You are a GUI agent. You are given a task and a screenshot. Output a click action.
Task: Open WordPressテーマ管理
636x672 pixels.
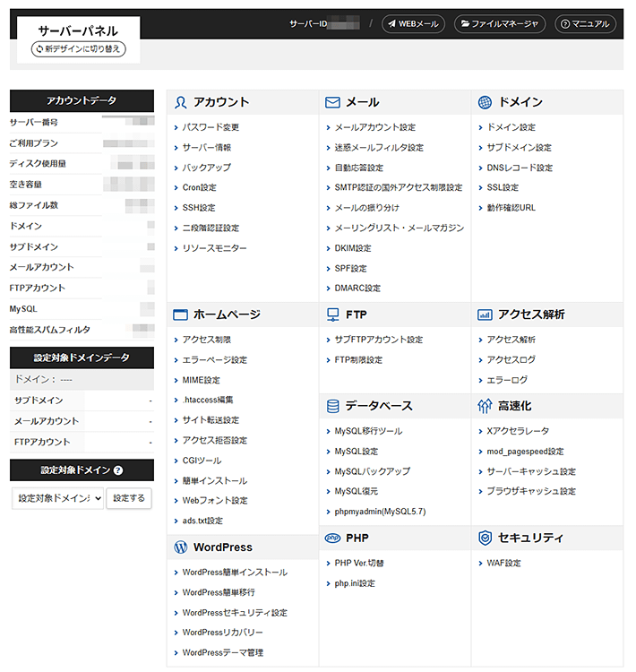pos(222,652)
